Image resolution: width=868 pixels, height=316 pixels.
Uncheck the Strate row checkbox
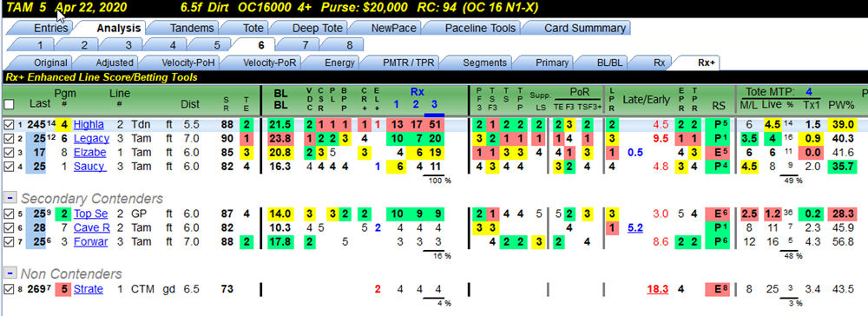point(9,289)
